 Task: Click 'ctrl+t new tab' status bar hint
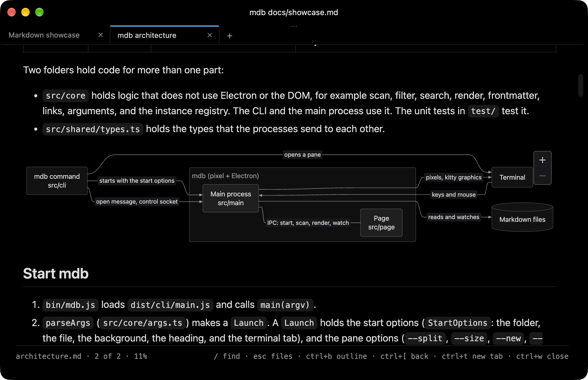tap(472, 356)
